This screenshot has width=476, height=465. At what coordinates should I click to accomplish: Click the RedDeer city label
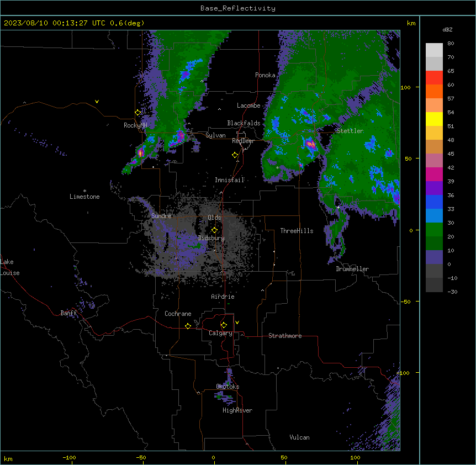coord(243,141)
